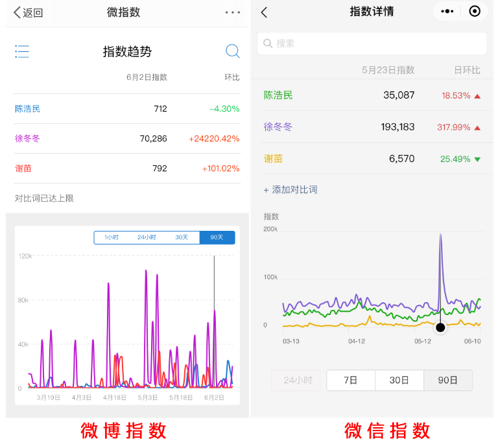Tap 添加对比词 to add keyword

(290, 189)
